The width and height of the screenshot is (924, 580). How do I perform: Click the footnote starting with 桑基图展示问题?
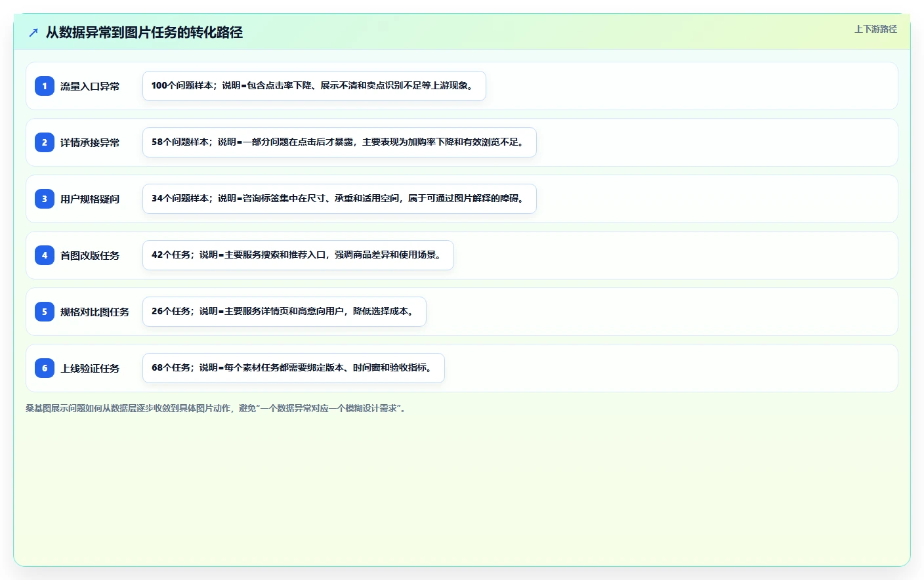click(217, 408)
